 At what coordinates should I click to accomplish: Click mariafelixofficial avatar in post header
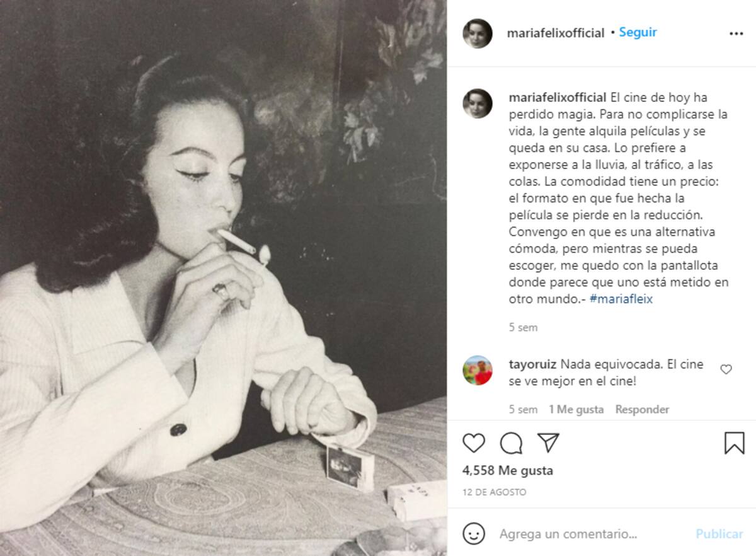coord(478,33)
